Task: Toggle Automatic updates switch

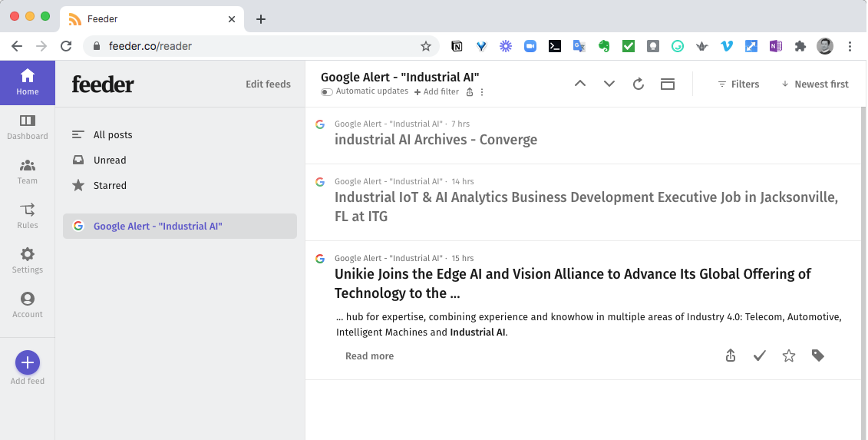Action: point(327,91)
